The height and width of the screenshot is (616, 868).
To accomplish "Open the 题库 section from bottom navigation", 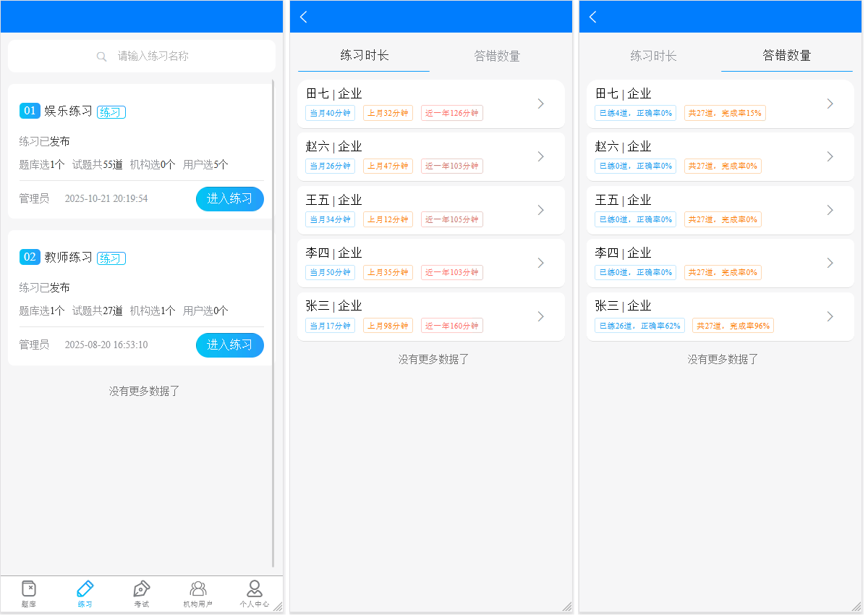I will click(x=29, y=594).
